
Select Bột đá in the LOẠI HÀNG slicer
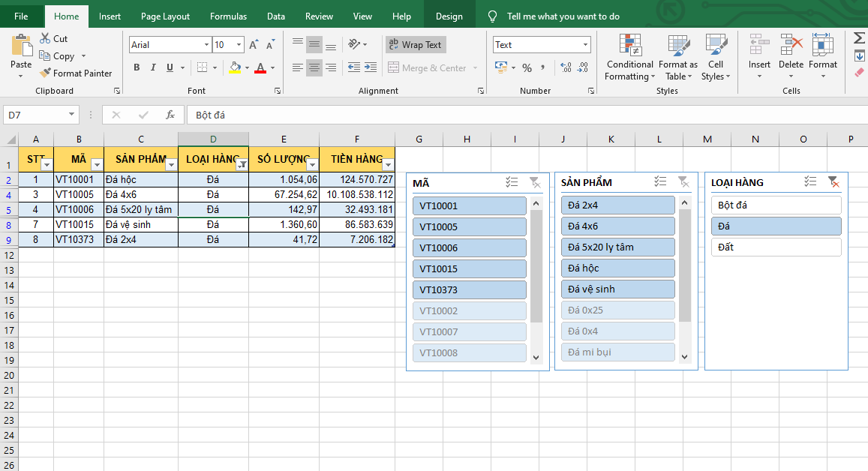(776, 205)
